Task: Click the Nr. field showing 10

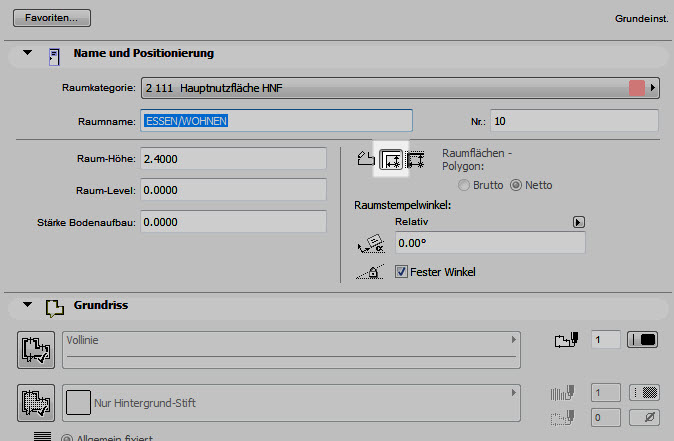Action: coord(574,121)
